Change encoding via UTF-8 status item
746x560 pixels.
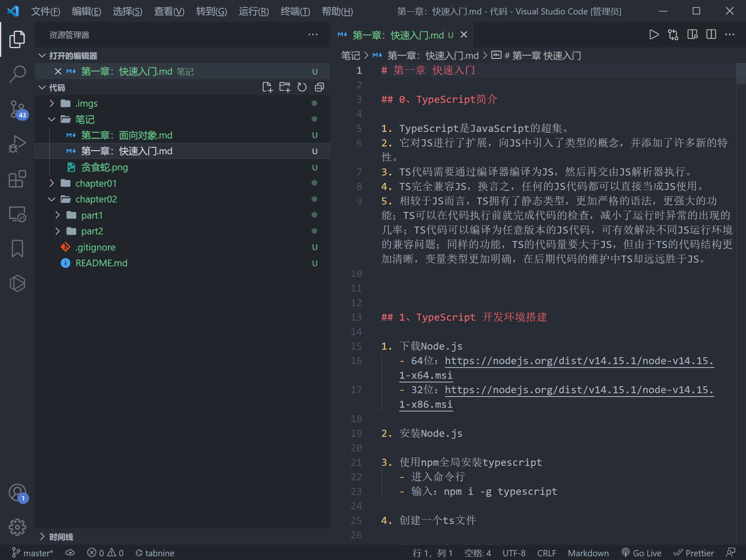point(514,553)
